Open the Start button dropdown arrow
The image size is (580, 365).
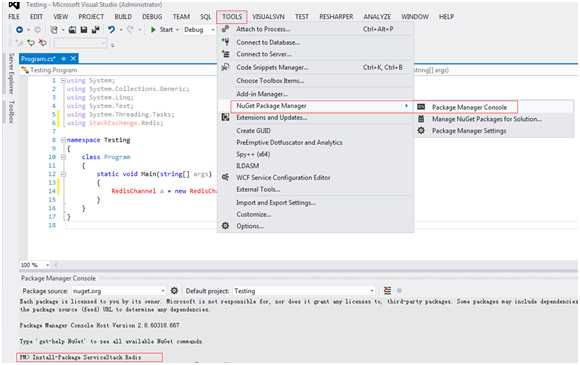tap(177, 30)
